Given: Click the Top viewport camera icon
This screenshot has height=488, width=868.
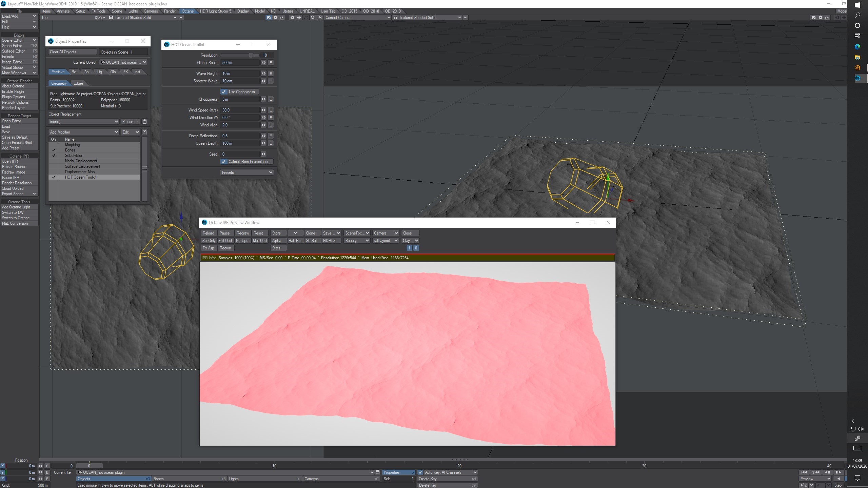Looking at the screenshot, I should [x=269, y=18].
